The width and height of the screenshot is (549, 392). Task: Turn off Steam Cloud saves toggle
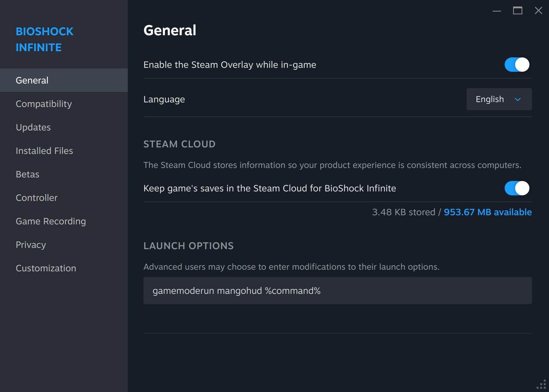tap(517, 188)
